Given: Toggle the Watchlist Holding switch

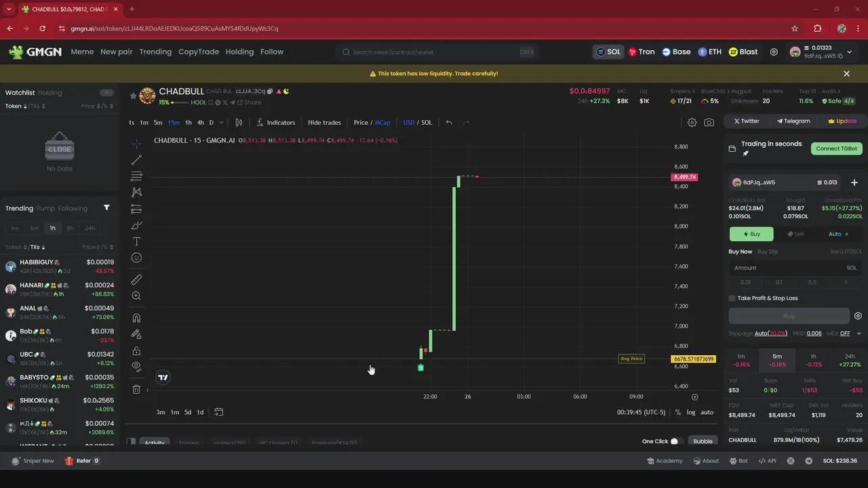Looking at the screenshot, I should 106,93.
